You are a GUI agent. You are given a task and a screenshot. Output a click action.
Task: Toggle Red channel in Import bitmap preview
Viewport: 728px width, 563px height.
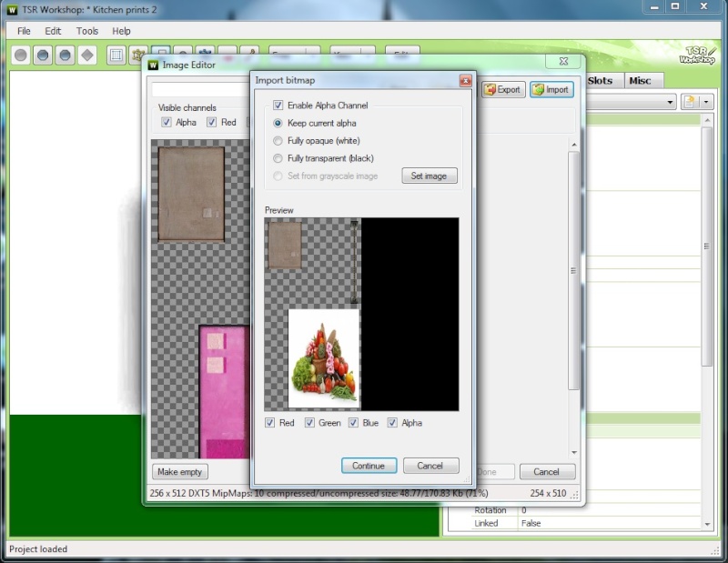(269, 423)
